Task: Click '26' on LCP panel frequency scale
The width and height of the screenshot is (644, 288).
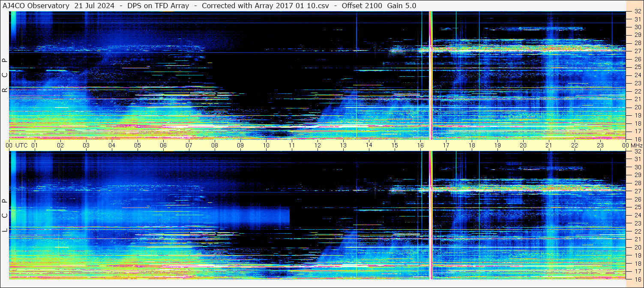Action: coord(638,199)
